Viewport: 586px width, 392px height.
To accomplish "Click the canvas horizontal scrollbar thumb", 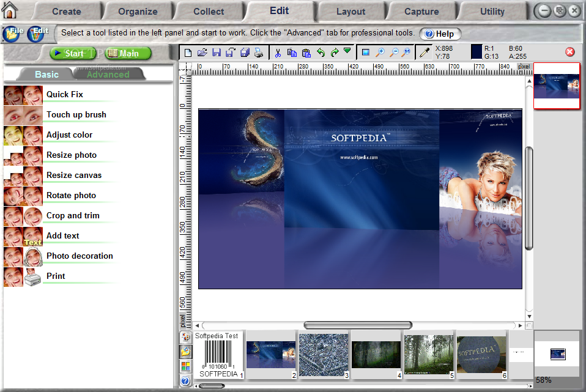I will pos(358,325).
